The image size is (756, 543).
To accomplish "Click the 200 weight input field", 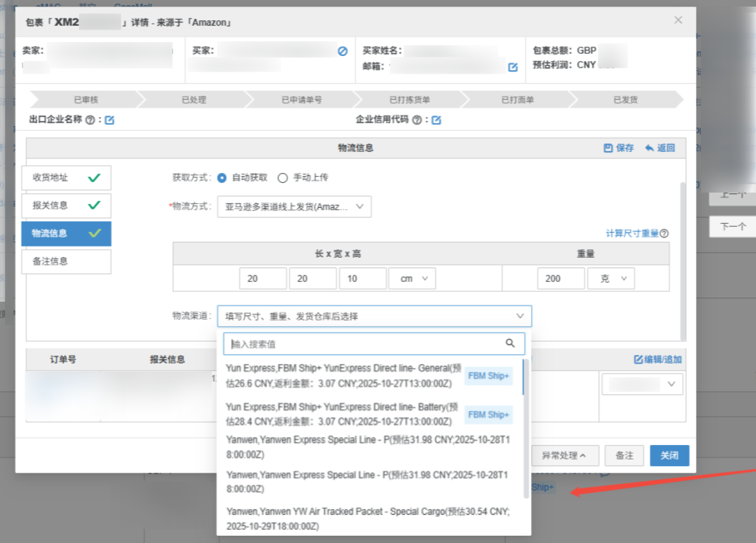I will click(561, 279).
